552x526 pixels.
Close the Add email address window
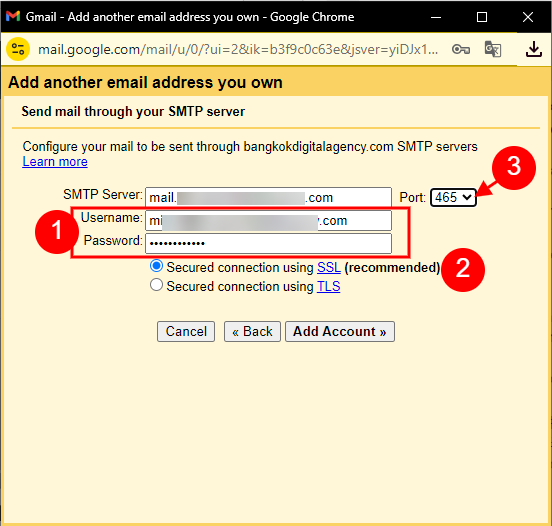tap(527, 17)
